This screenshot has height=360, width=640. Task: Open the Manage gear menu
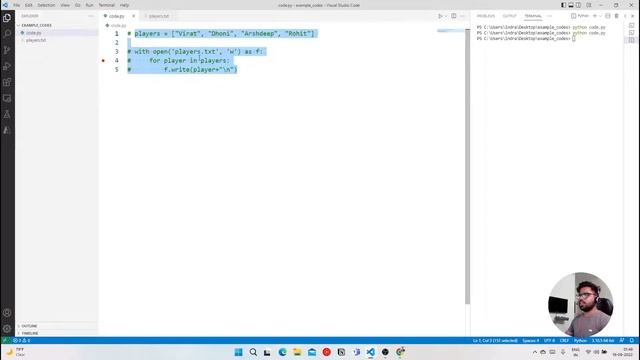pos(7,329)
